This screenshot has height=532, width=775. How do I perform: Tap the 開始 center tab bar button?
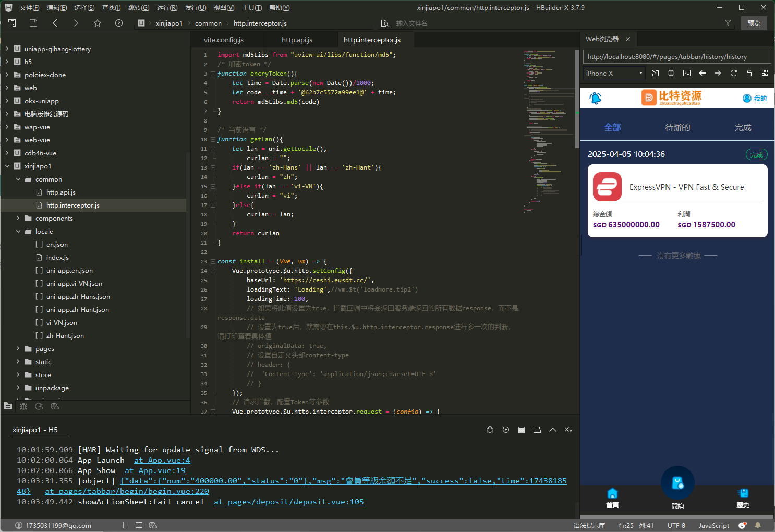pos(677,488)
